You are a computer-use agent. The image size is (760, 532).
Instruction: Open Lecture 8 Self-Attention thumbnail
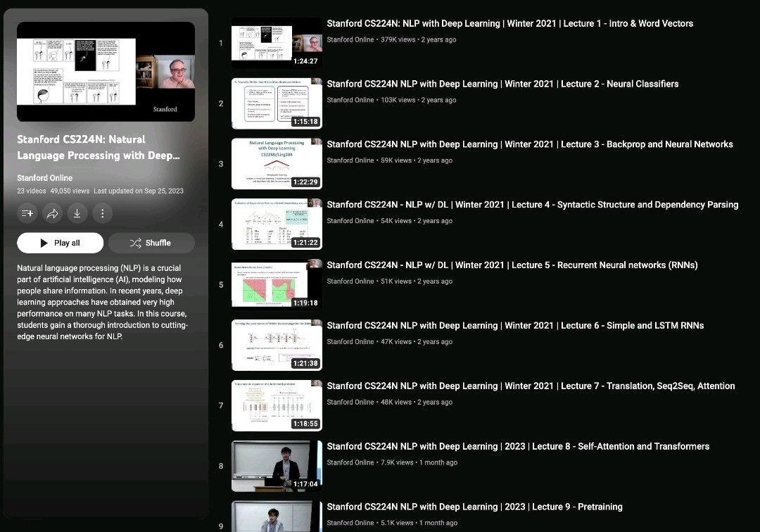(x=277, y=466)
